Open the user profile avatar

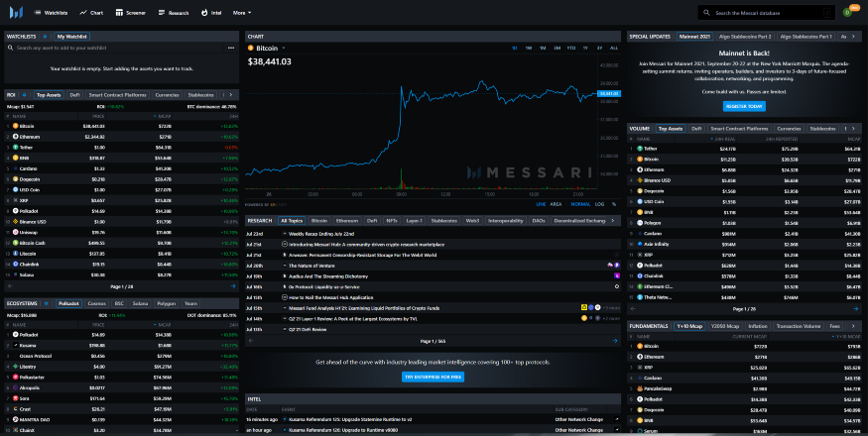tap(847, 12)
